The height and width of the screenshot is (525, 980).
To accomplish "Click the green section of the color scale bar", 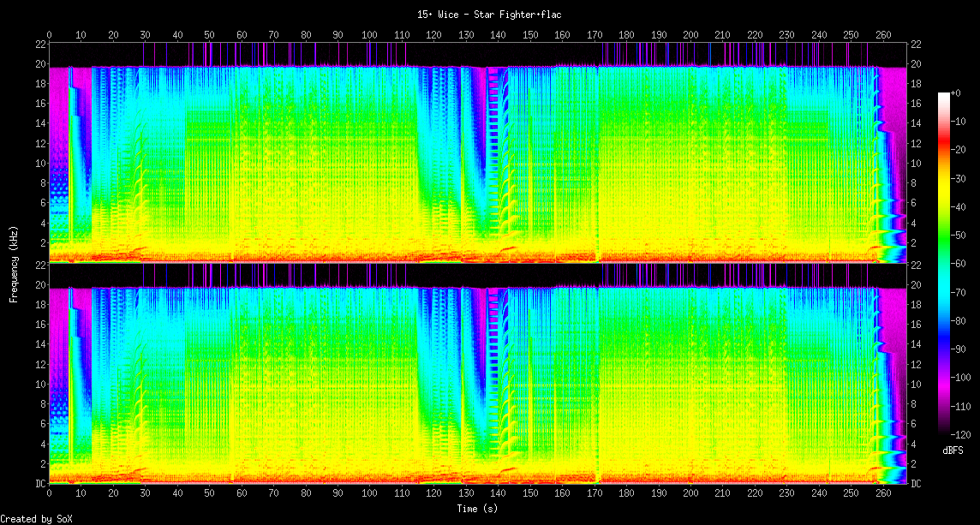I will pos(944,257).
